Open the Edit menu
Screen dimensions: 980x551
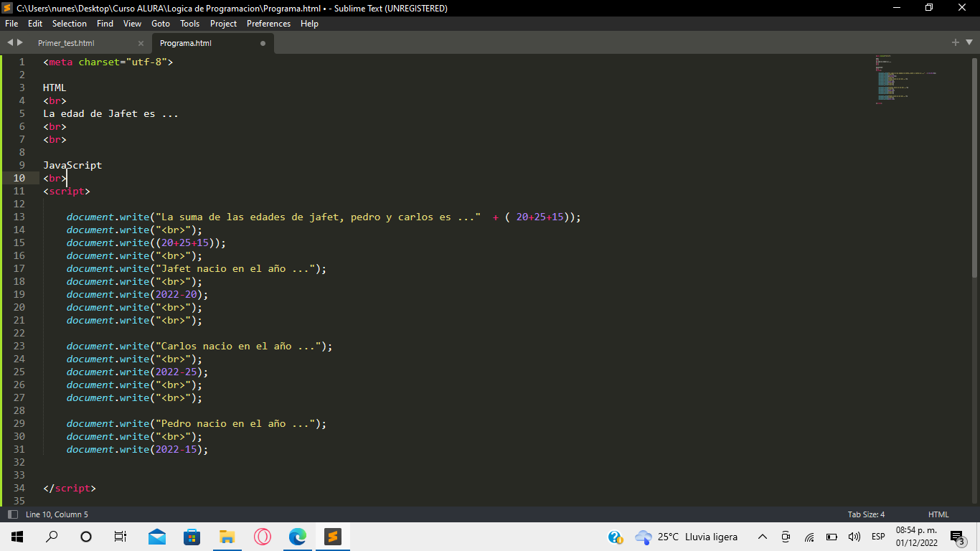(x=35, y=24)
